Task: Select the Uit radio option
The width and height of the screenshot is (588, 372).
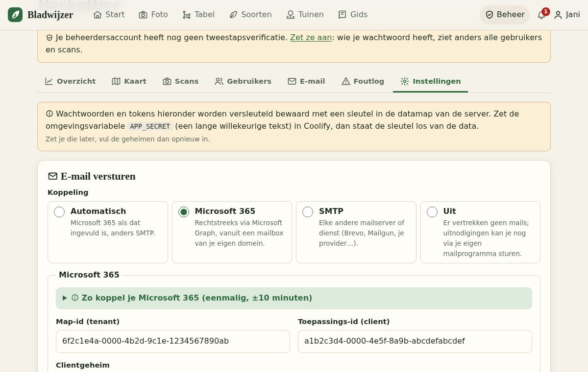Action: [432, 212]
